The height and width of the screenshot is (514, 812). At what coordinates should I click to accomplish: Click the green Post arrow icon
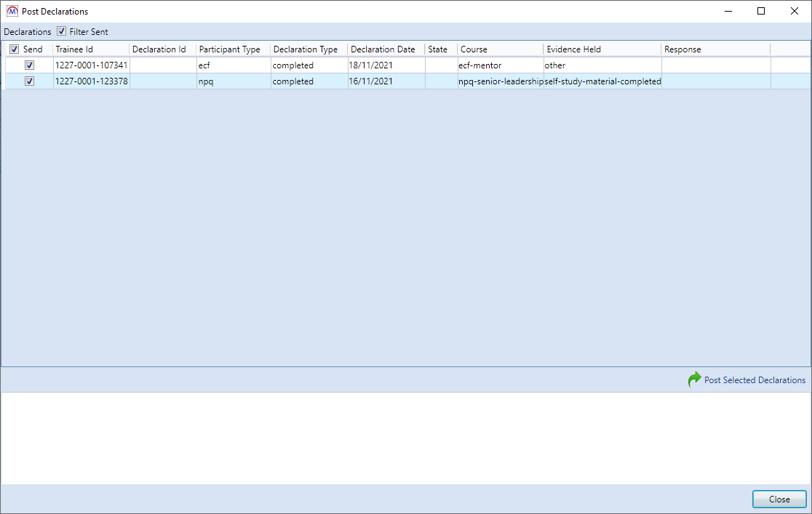pyautogui.click(x=694, y=380)
